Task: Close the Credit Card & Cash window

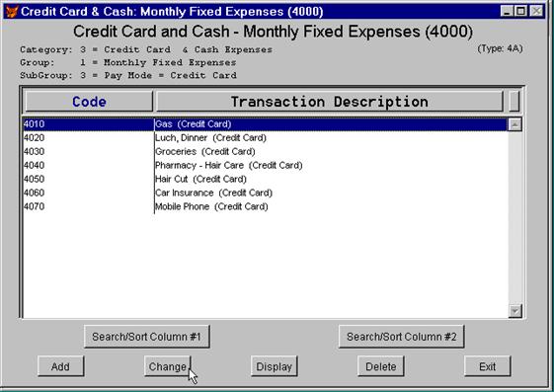Action: coord(536,11)
